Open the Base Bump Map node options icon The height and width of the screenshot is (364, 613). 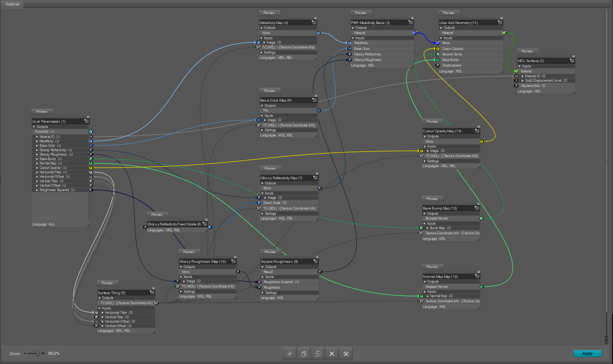click(x=477, y=208)
